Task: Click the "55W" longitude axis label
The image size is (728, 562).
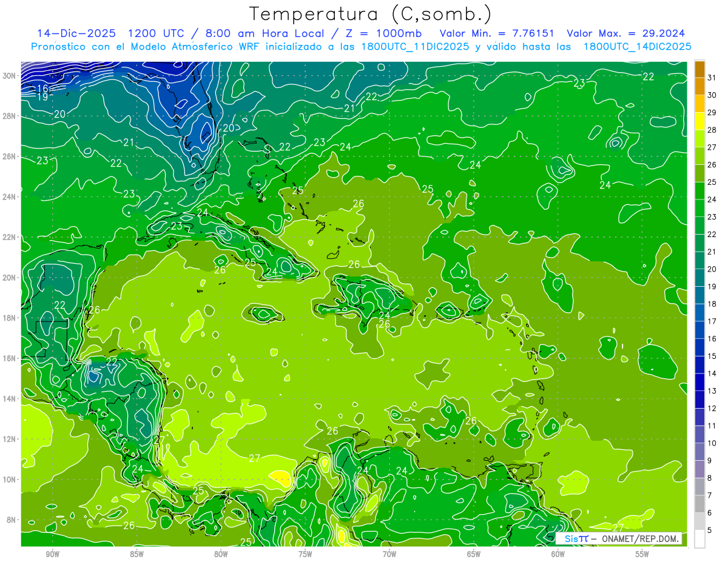Action: pos(642,554)
